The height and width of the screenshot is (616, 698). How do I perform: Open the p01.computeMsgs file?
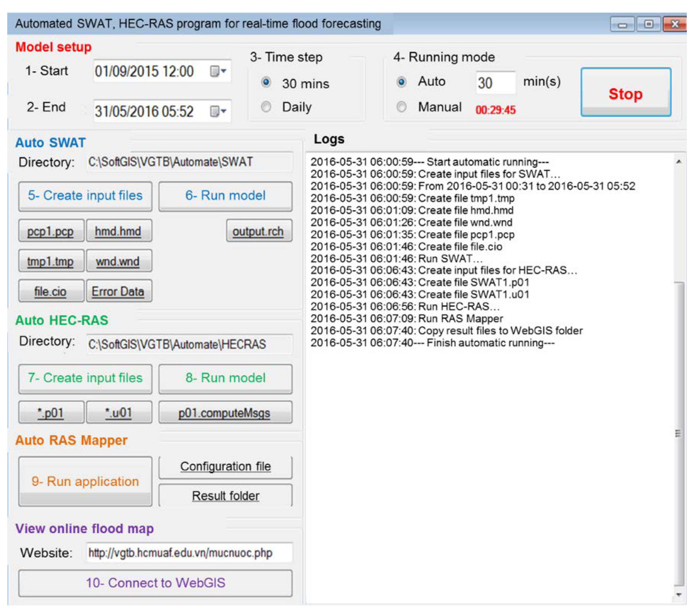pos(225,413)
